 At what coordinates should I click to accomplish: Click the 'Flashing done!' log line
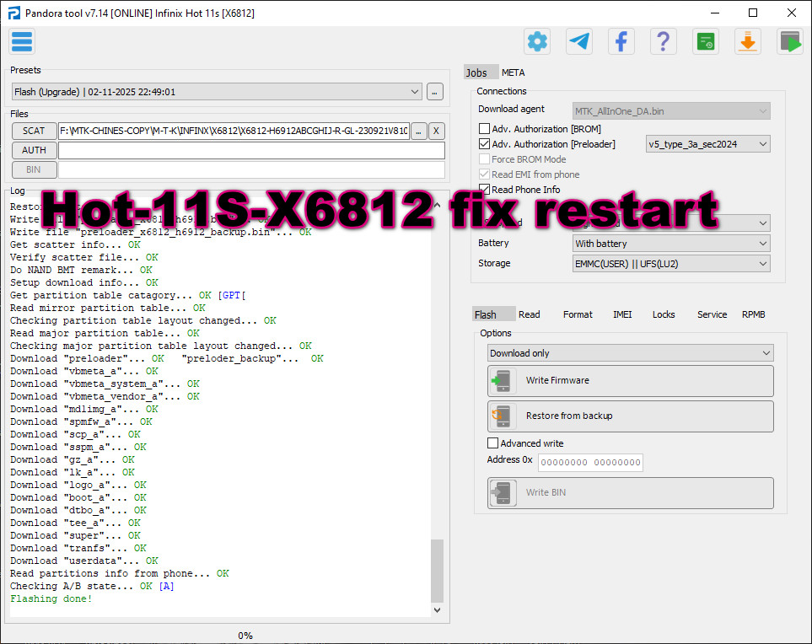tap(51, 598)
